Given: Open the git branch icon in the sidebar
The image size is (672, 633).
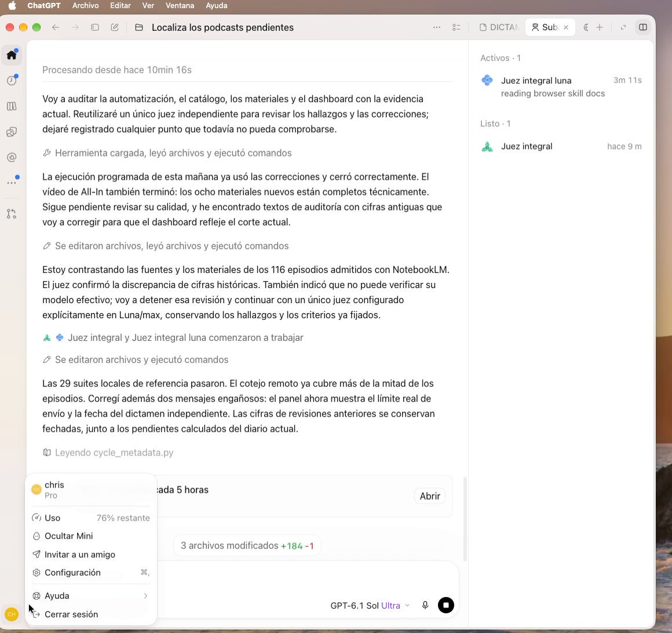Looking at the screenshot, I should coord(12,213).
